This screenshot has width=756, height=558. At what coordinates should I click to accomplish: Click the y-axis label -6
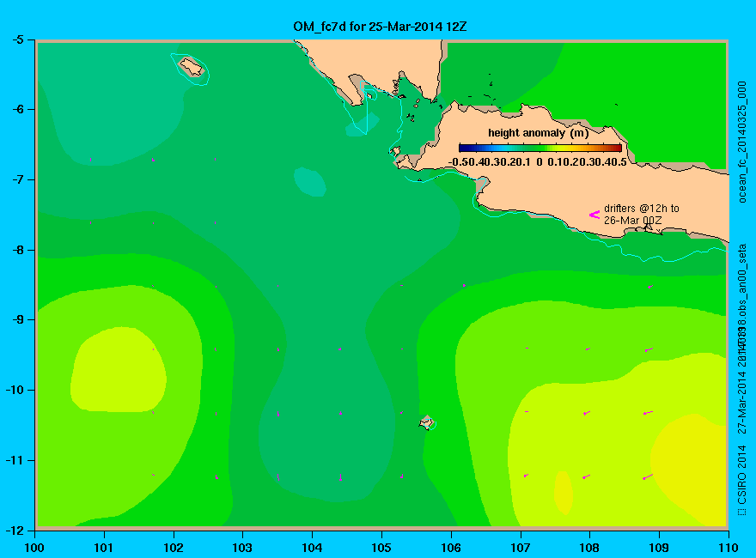(x=18, y=109)
